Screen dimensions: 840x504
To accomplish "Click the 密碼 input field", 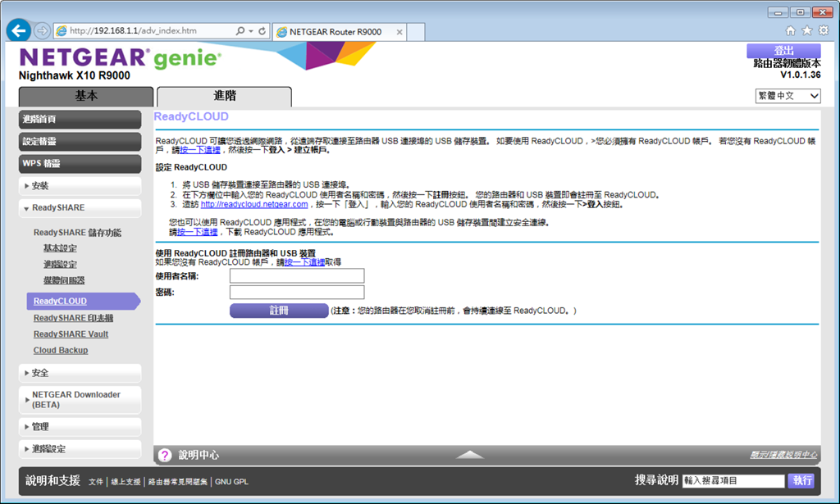I will tap(297, 292).
